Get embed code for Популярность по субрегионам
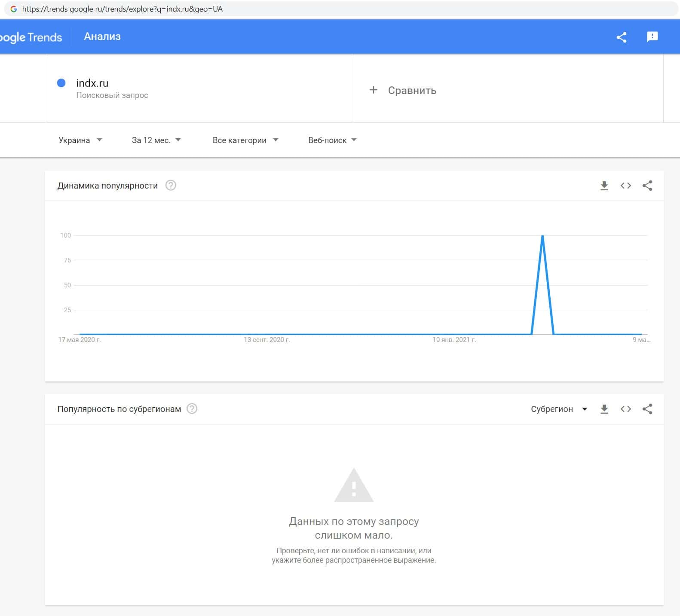680x616 pixels. click(626, 409)
